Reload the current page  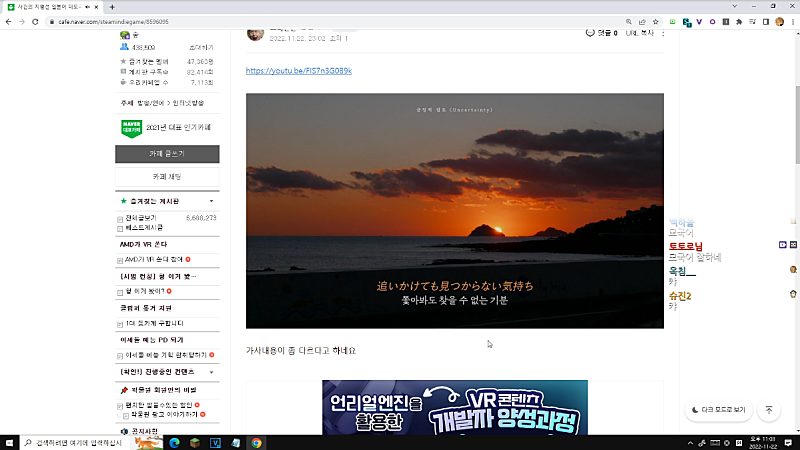click(35, 22)
